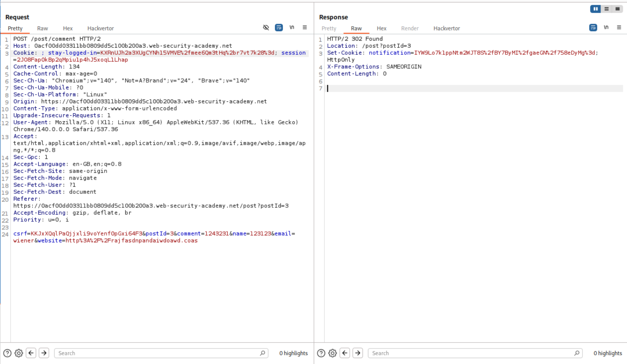627x364 pixels.
Task: Open Request panel hamburger options menu
Action: pyautogui.click(x=305, y=27)
